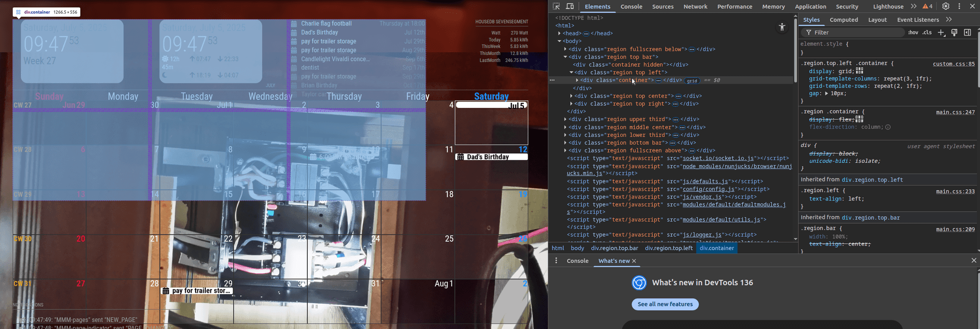
Task: Add a new style rule with plus icon
Action: 941,32
